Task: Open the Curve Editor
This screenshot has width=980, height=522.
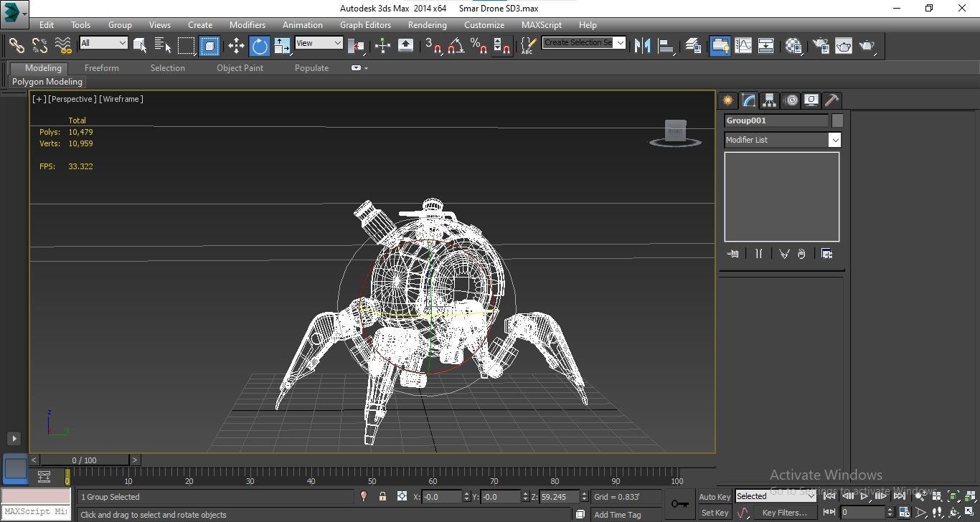Action: pyautogui.click(x=743, y=45)
